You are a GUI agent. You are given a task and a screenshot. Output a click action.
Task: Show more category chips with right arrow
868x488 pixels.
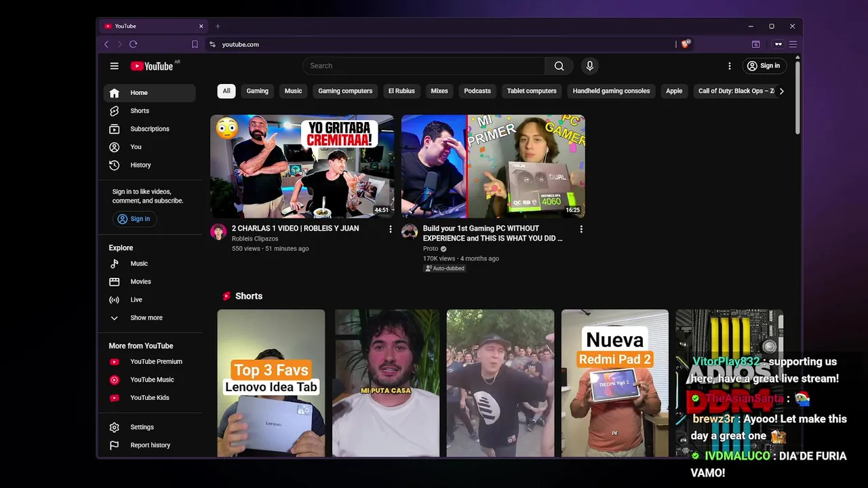pos(781,91)
